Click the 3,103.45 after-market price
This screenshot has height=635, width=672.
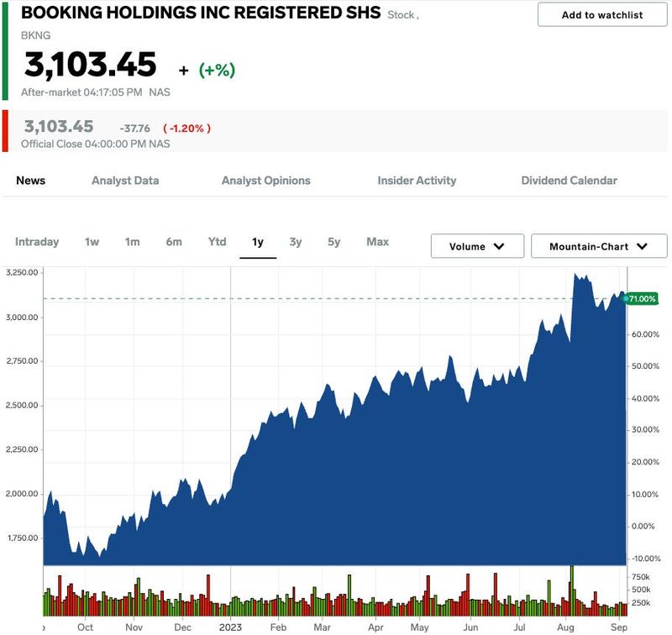coord(91,65)
